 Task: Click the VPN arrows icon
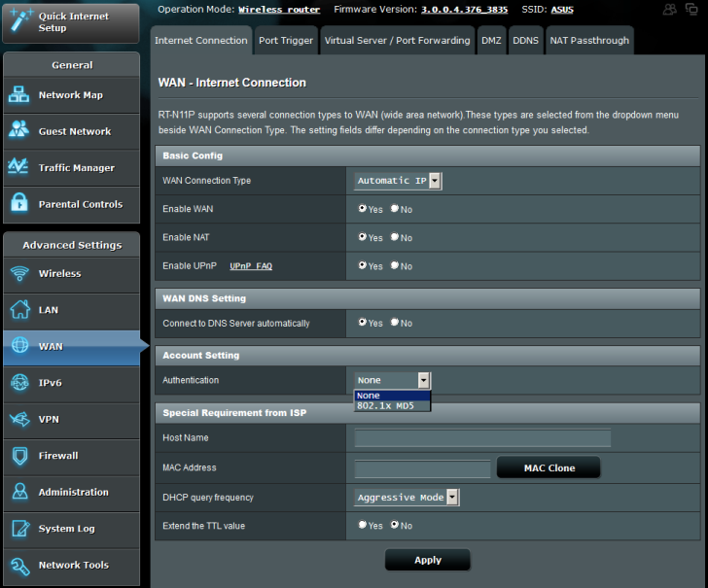coord(19,419)
